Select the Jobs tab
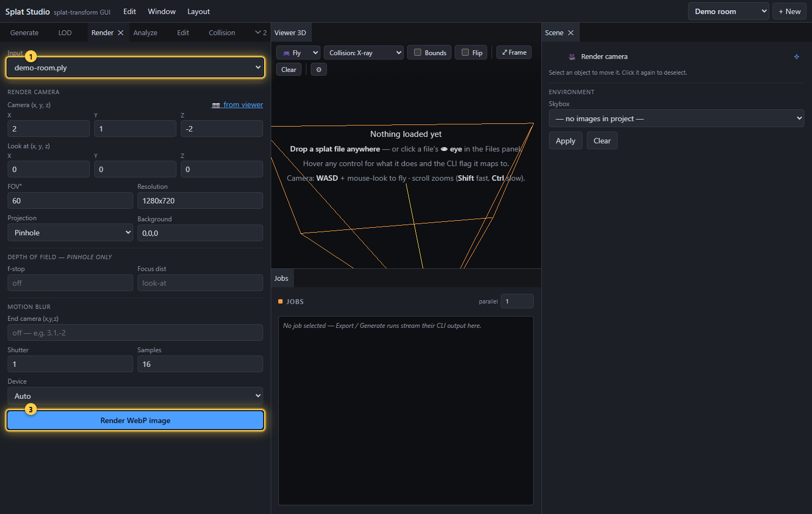 pos(281,278)
